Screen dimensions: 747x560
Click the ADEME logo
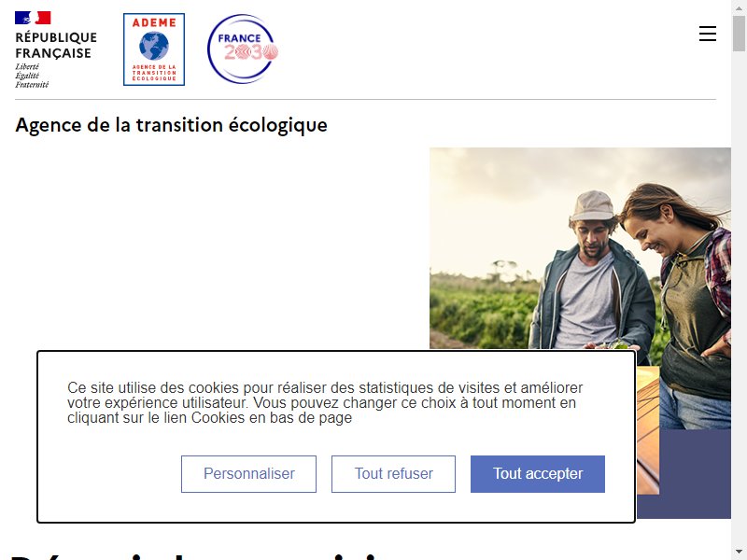tap(154, 49)
